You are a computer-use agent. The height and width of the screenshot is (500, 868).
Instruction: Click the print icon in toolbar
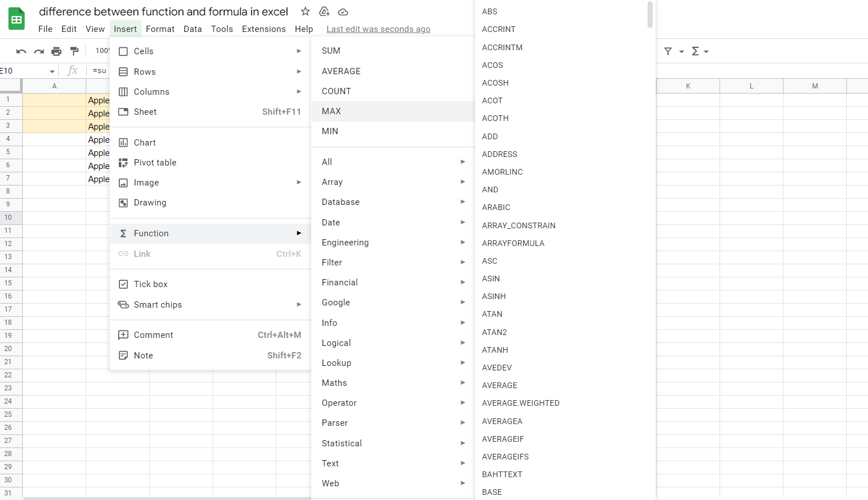click(x=56, y=51)
